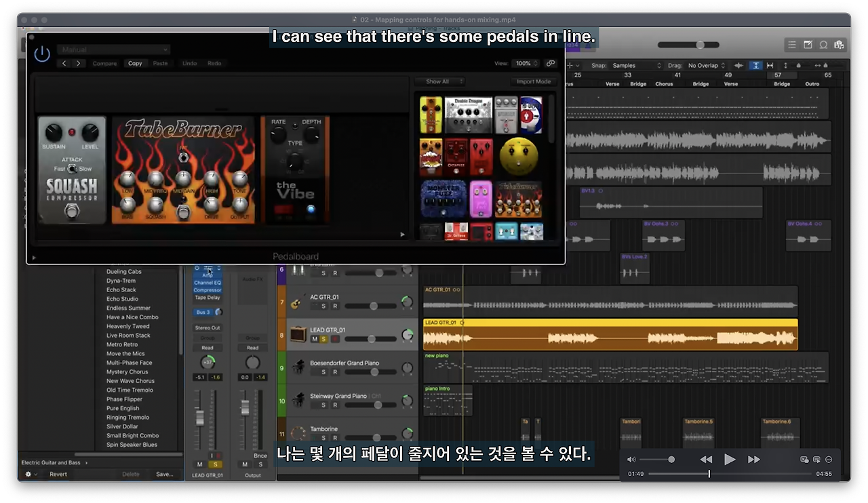Click the video player play button
This screenshot has width=868, height=503.
click(730, 460)
